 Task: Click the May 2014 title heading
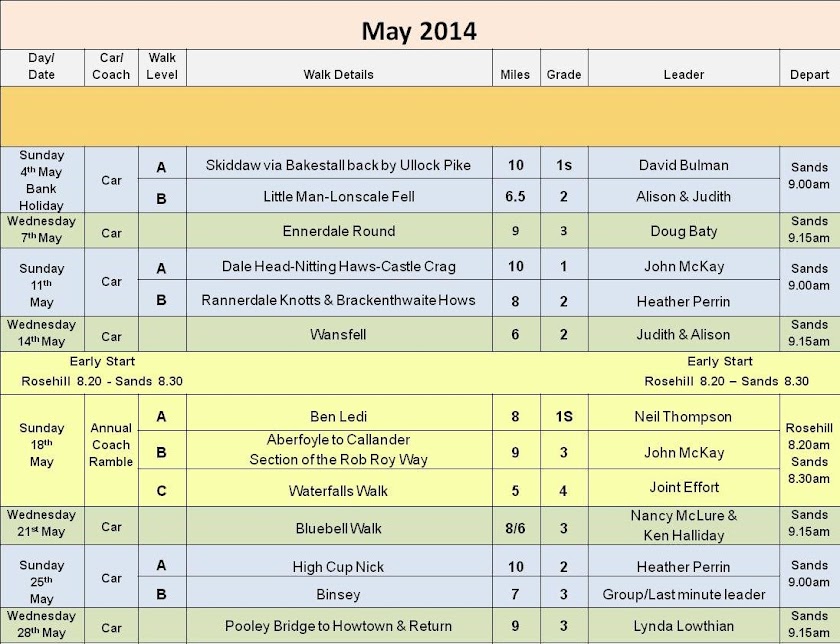click(x=419, y=31)
